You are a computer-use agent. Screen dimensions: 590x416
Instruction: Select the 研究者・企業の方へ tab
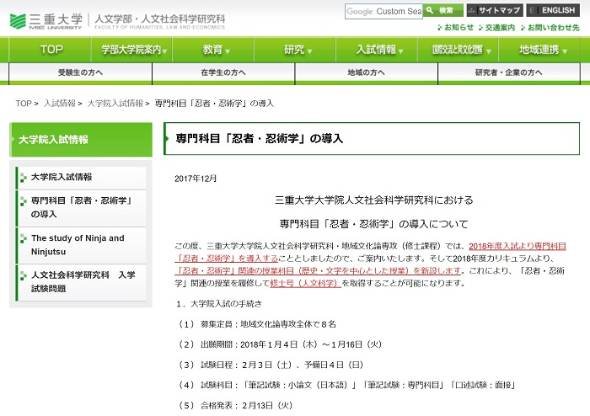(509, 73)
